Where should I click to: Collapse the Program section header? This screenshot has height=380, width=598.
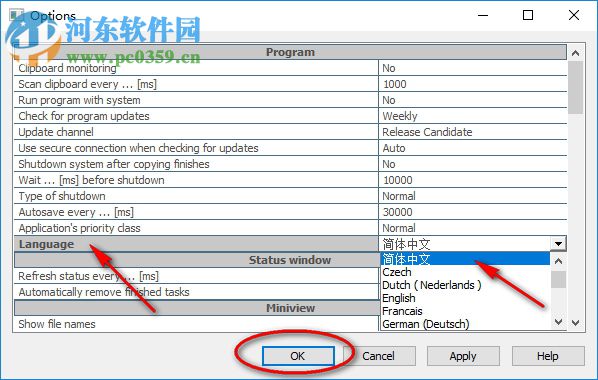pos(290,52)
